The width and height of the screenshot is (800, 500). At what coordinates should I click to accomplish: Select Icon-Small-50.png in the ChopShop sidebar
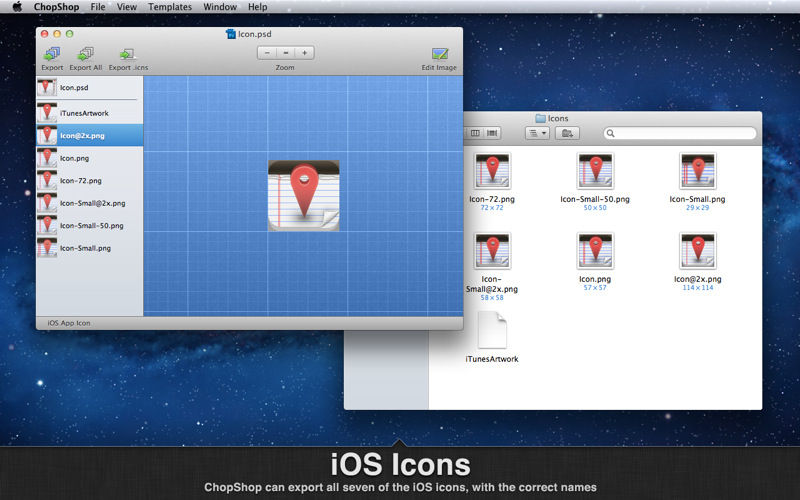click(x=90, y=226)
